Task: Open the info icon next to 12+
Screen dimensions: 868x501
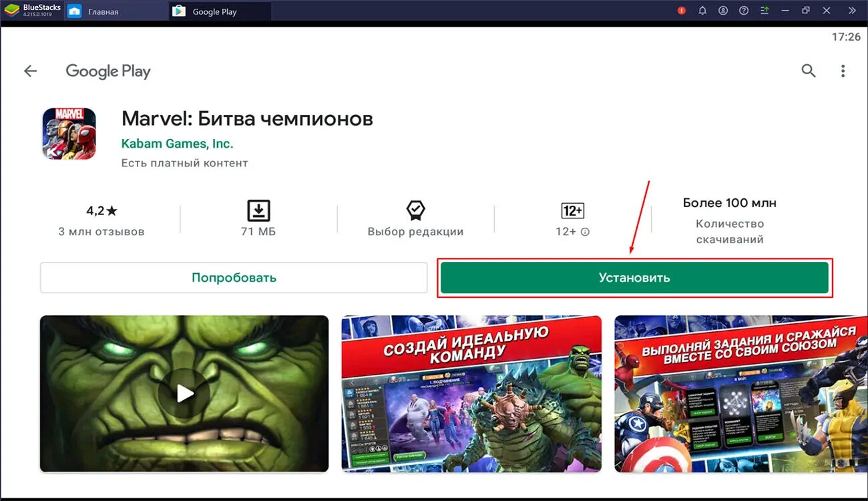Action: coord(585,232)
